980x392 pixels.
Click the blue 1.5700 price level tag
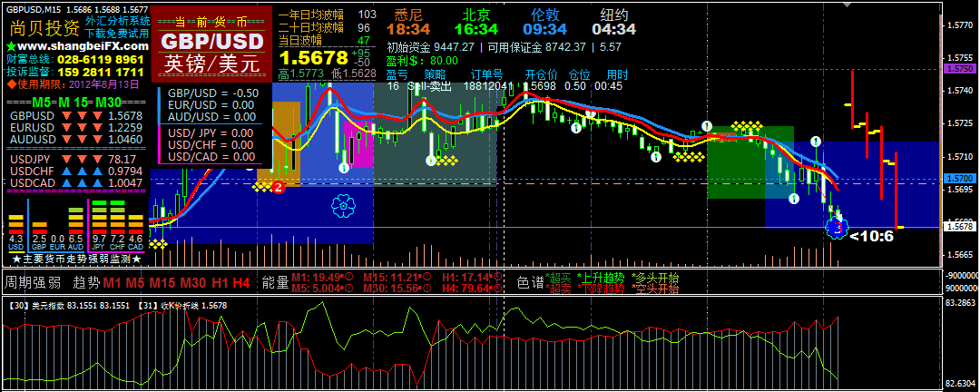coord(959,179)
